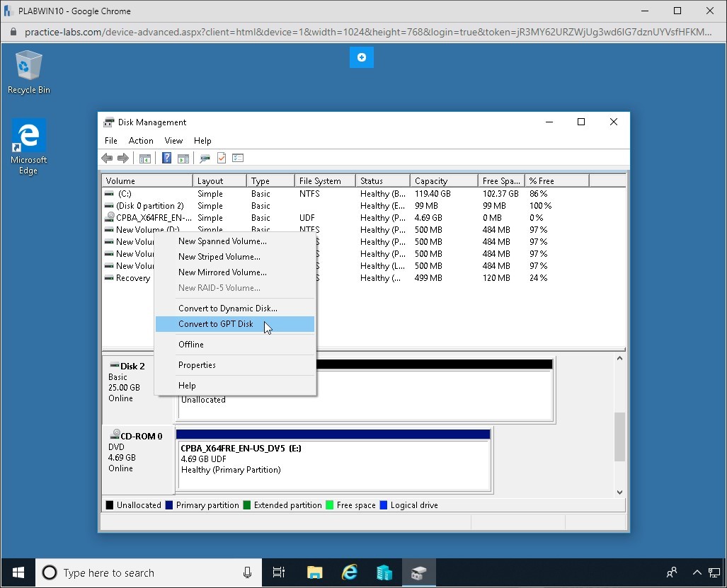Click the Help question mark toolbar icon
The height and width of the screenshot is (588, 727).
click(x=166, y=158)
